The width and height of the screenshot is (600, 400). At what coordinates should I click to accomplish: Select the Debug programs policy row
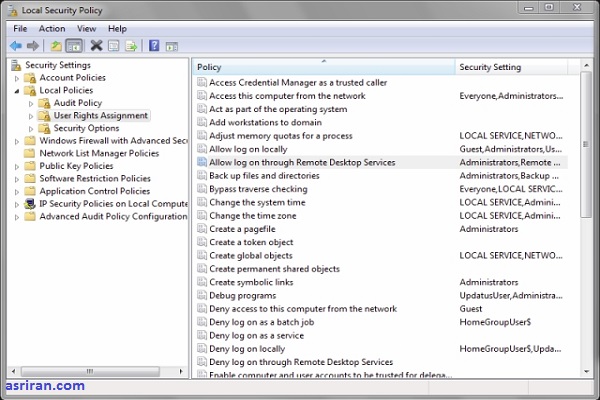click(x=242, y=296)
